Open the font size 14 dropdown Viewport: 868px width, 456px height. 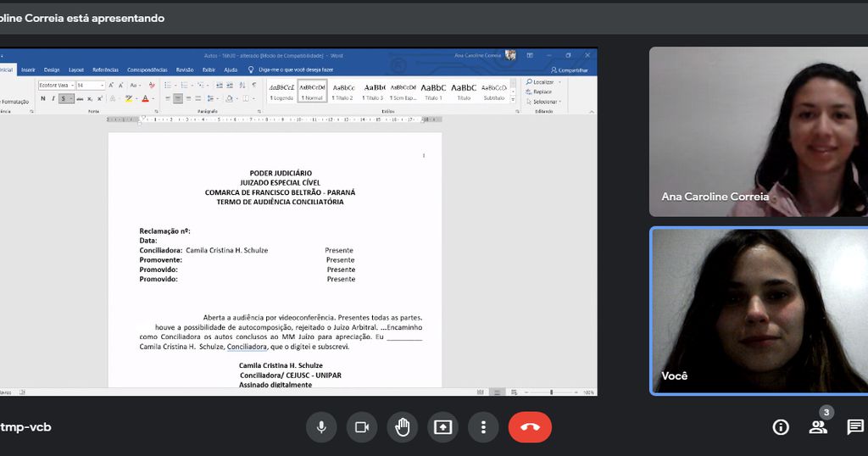103,86
